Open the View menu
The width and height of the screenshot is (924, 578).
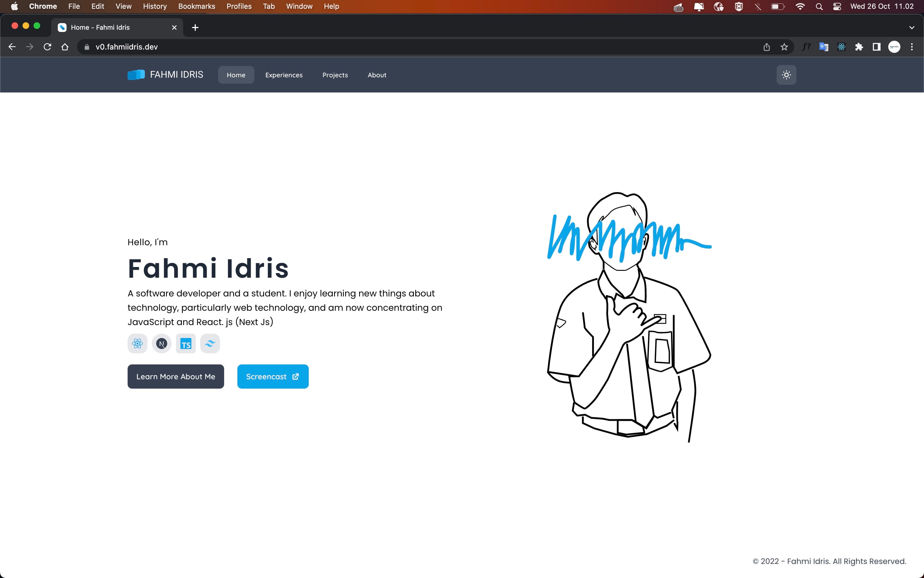click(x=123, y=6)
